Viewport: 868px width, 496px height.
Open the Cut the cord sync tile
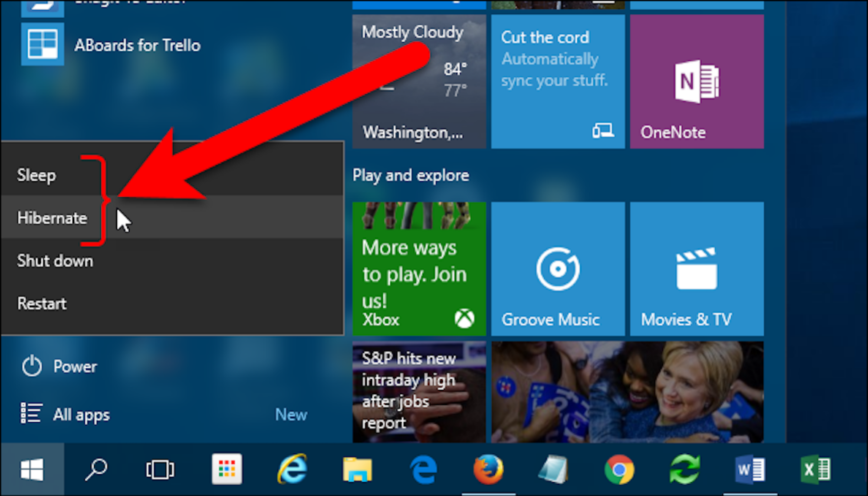coord(558,81)
